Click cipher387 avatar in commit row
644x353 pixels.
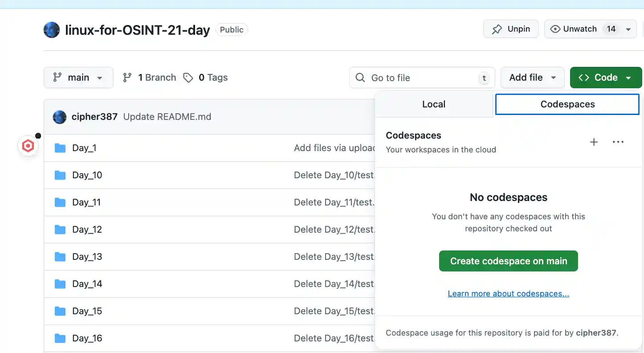(x=60, y=117)
